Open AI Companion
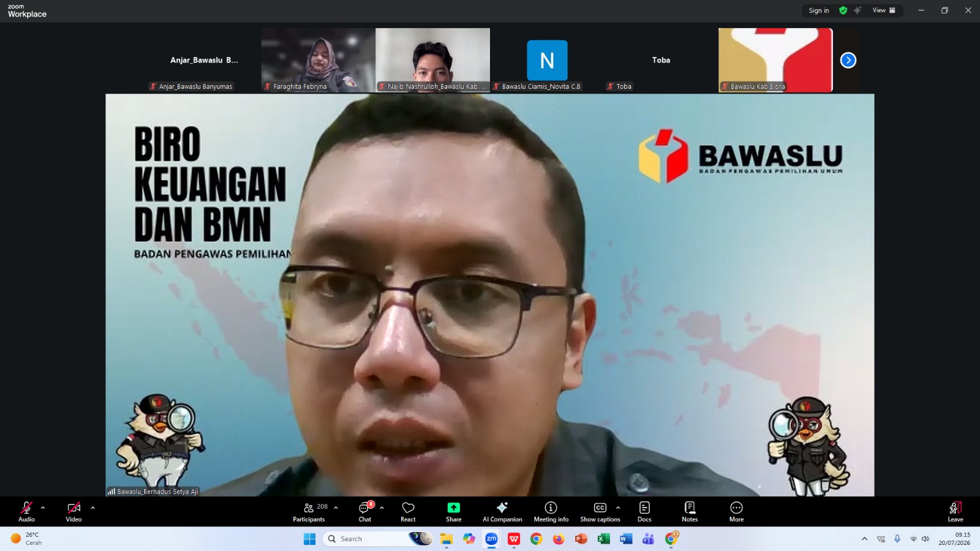Viewport: 980px width, 551px height. point(502,512)
